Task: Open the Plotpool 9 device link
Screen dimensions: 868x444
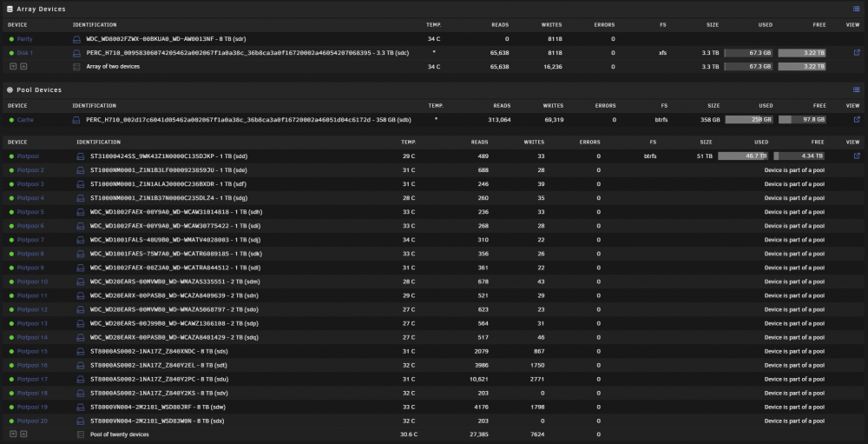Action: coord(30,268)
